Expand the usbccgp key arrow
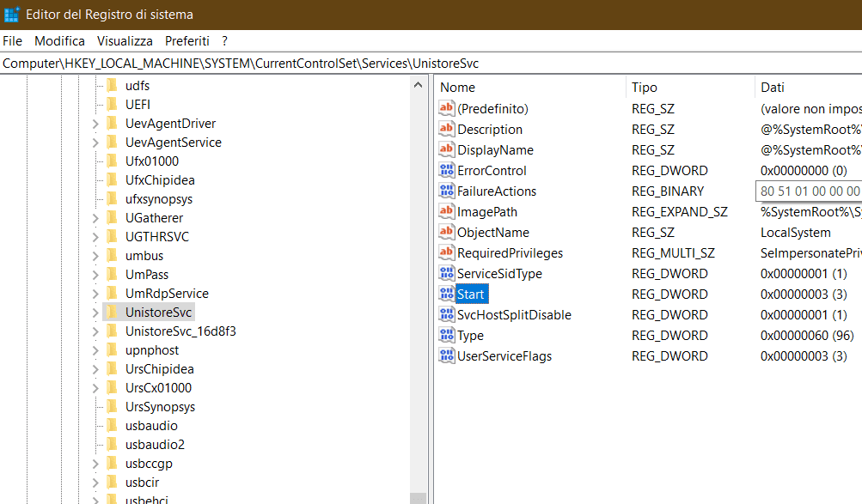This screenshot has width=862, height=504. [95, 464]
